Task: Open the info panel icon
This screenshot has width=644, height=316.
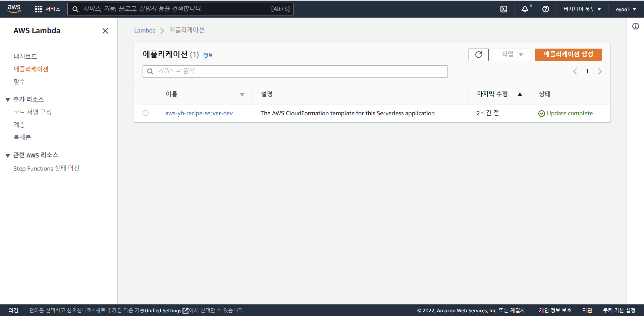Action: pyautogui.click(x=636, y=26)
